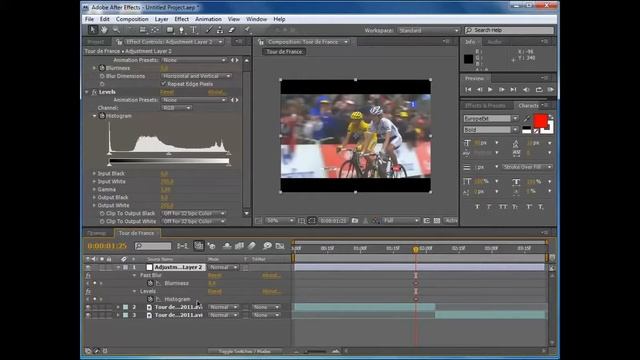Click Toggle Switches / Modes button
Viewport: 640px width, 360px height.
244,351
